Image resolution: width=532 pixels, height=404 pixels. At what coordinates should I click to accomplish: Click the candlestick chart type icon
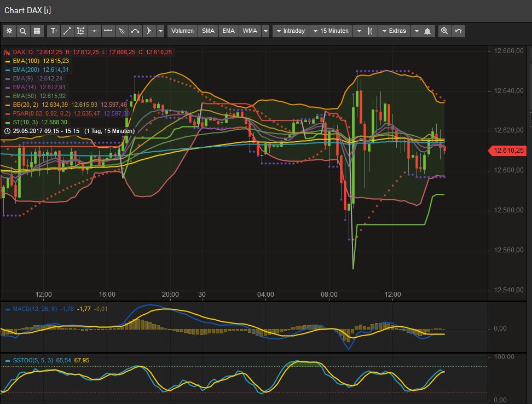[371, 31]
